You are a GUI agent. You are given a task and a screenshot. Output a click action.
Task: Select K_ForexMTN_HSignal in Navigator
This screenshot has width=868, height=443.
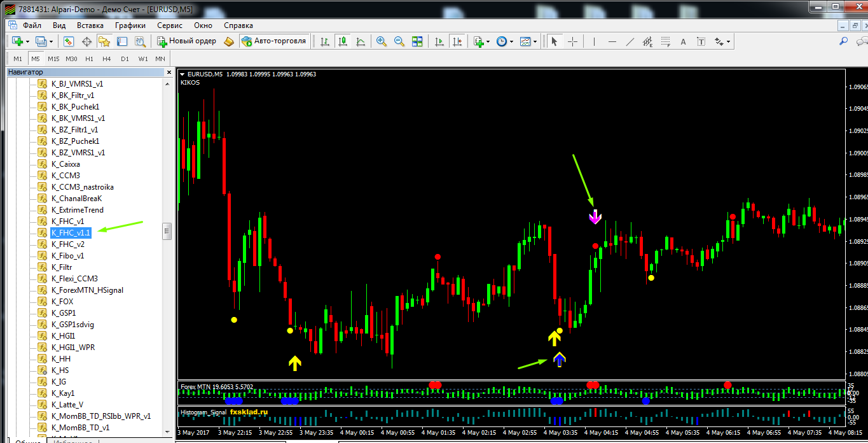coord(87,290)
